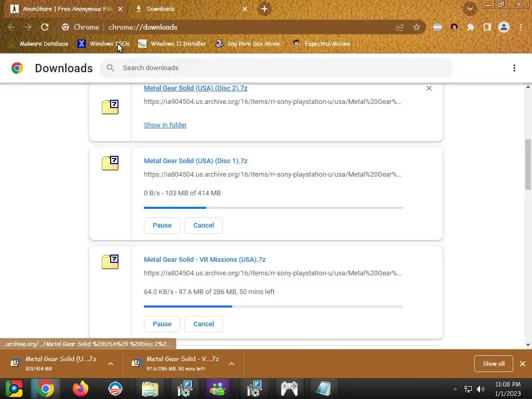
Task: Click Show in folder for Disc 2
Action: [165, 125]
